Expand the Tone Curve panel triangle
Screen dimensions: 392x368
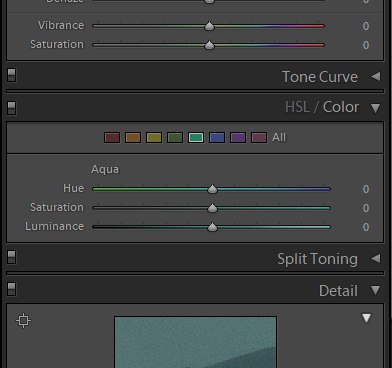coord(376,77)
